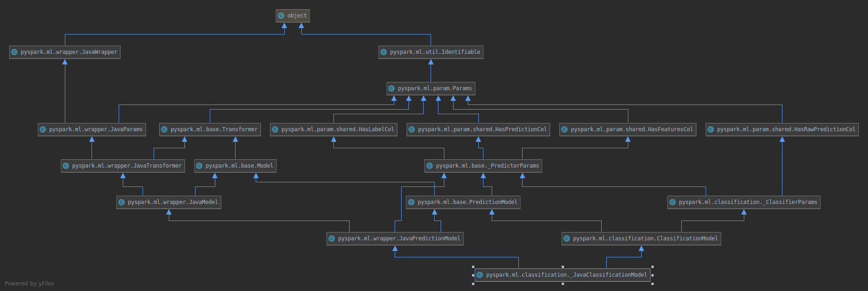Select HasPredictionCol node text
This screenshot has width=868, height=291.
click(483, 129)
